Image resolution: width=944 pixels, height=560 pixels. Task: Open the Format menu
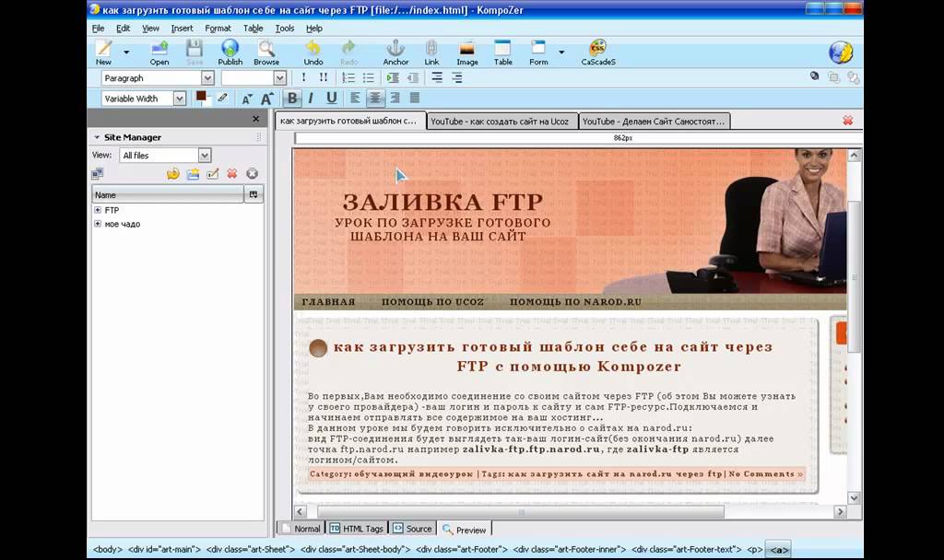click(x=218, y=29)
